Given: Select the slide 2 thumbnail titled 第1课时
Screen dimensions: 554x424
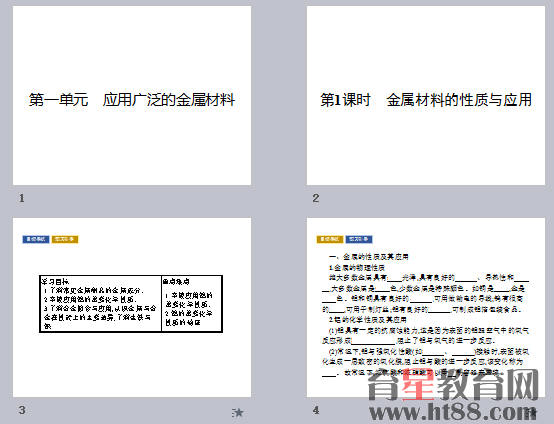Looking at the screenshot, I should pos(426,95).
